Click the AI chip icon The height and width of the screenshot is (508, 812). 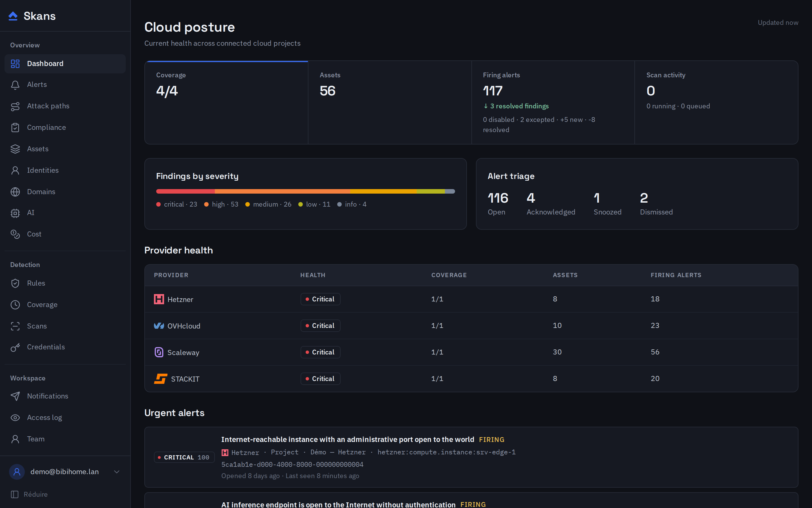tap(15, 213)
